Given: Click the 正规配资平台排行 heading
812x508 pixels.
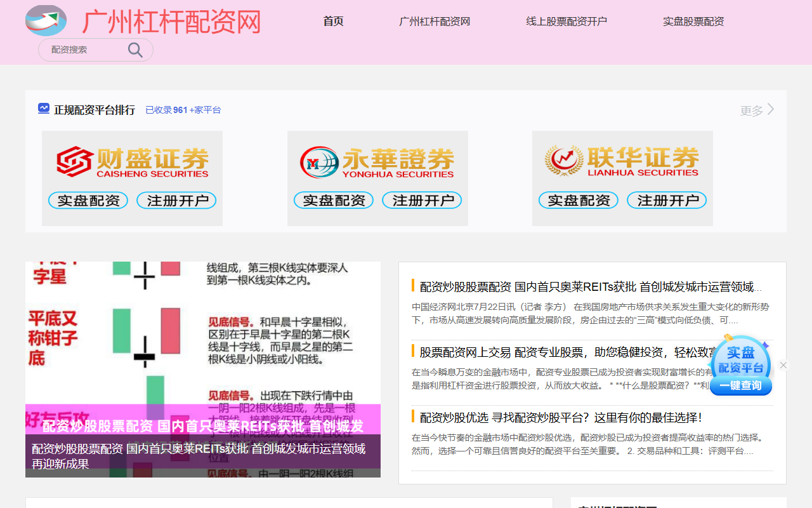Looking at the screenshot, I should tap(95, 110).
